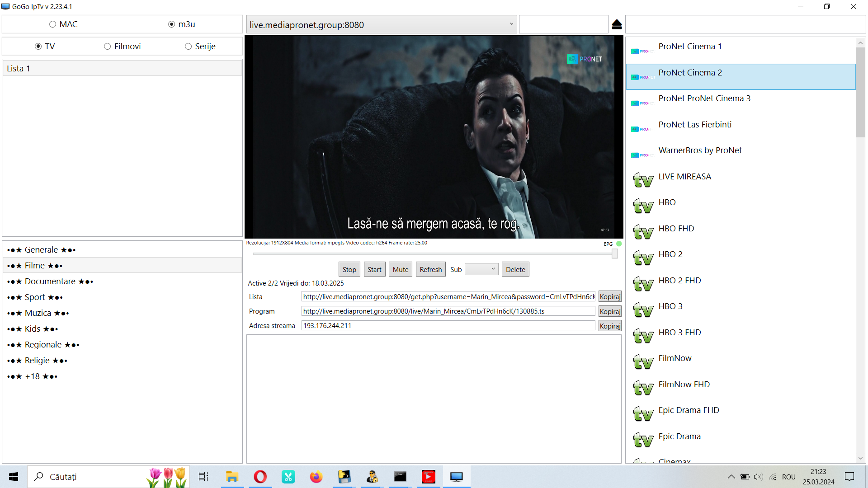Viewport: 868px width, 488px height.
Task: Click the green EPG status indicator
Action: coord(619,244)
